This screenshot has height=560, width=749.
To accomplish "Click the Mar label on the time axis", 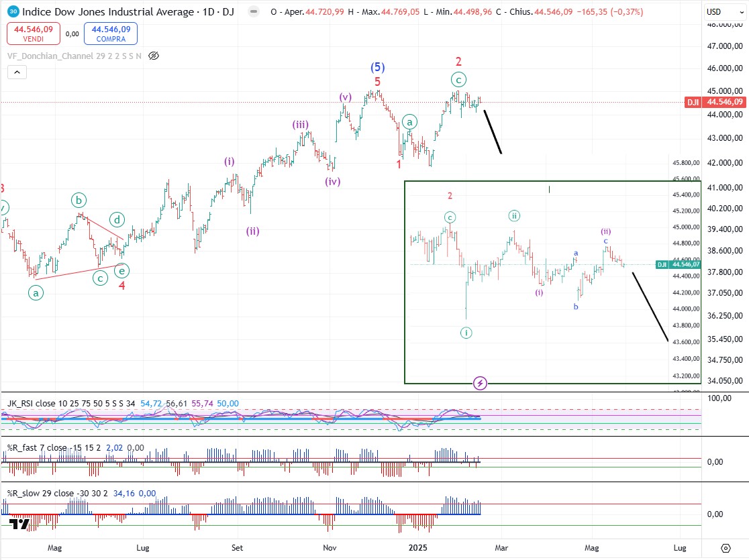I will pyautogui.click(x=501, y=547).
